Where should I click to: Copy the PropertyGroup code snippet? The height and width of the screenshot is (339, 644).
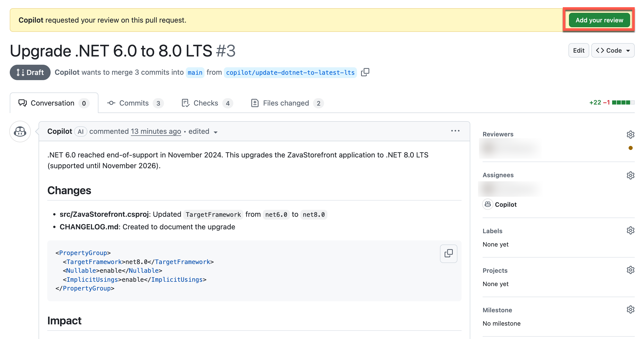point(448,254)
